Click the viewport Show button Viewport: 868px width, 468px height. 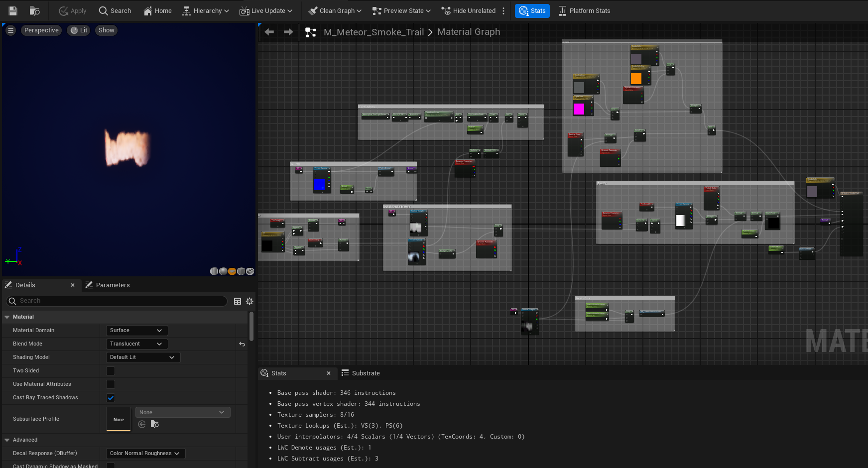(106, 30)
